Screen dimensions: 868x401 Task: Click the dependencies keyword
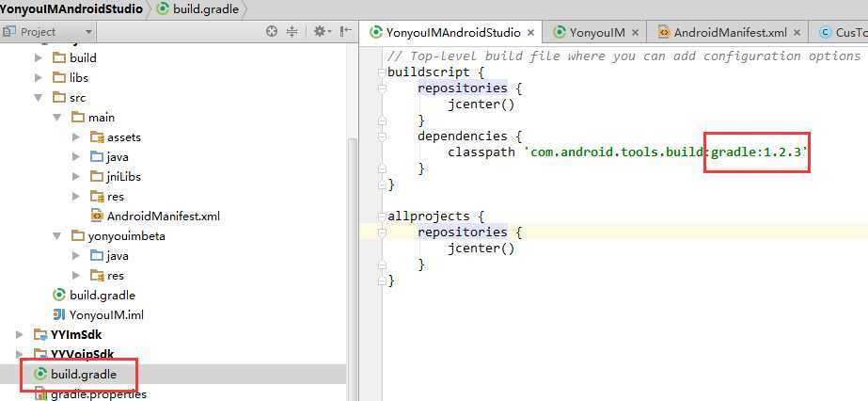[x=463, y=136]
